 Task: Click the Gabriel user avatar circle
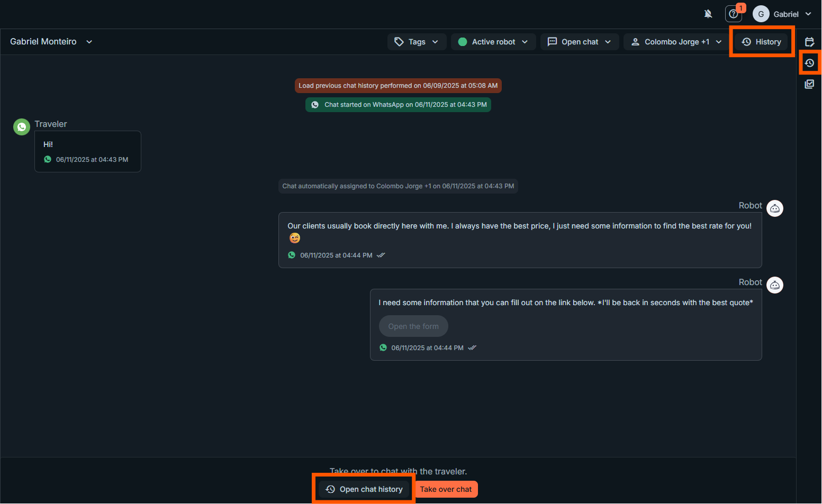click(761, 14)
